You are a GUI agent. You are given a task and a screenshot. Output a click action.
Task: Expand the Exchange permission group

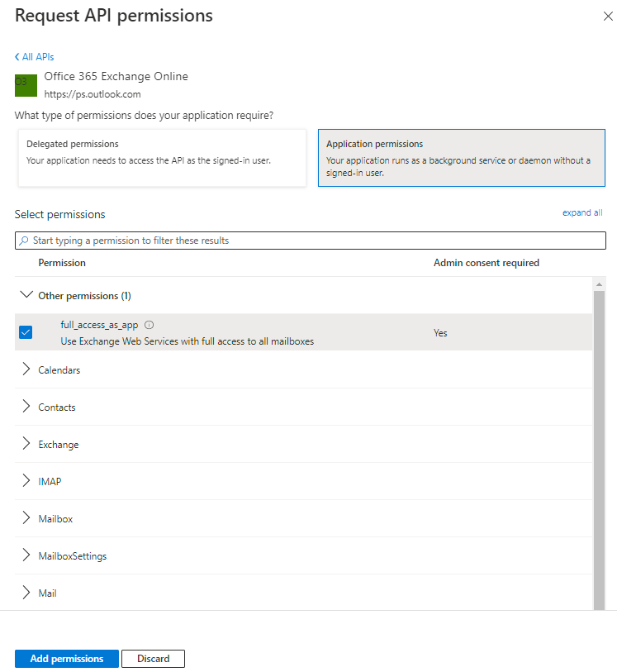(26, 444)
